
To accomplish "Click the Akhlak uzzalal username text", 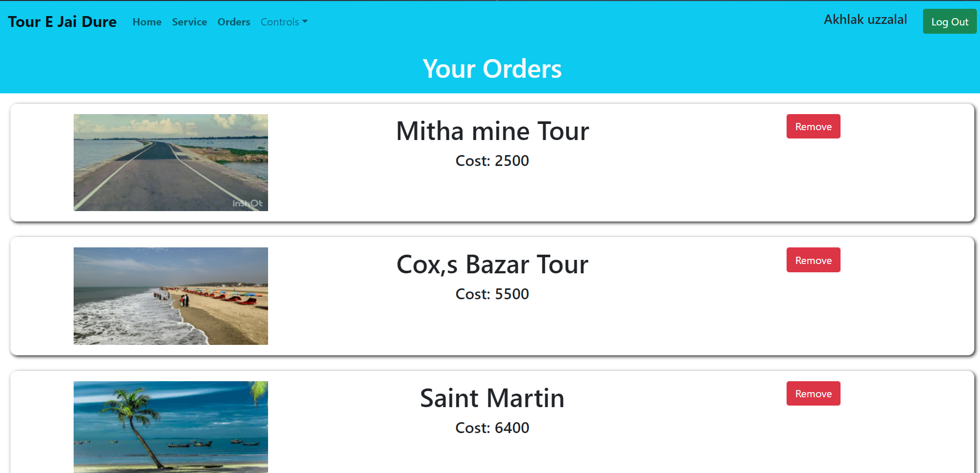I will coord(865,20).
